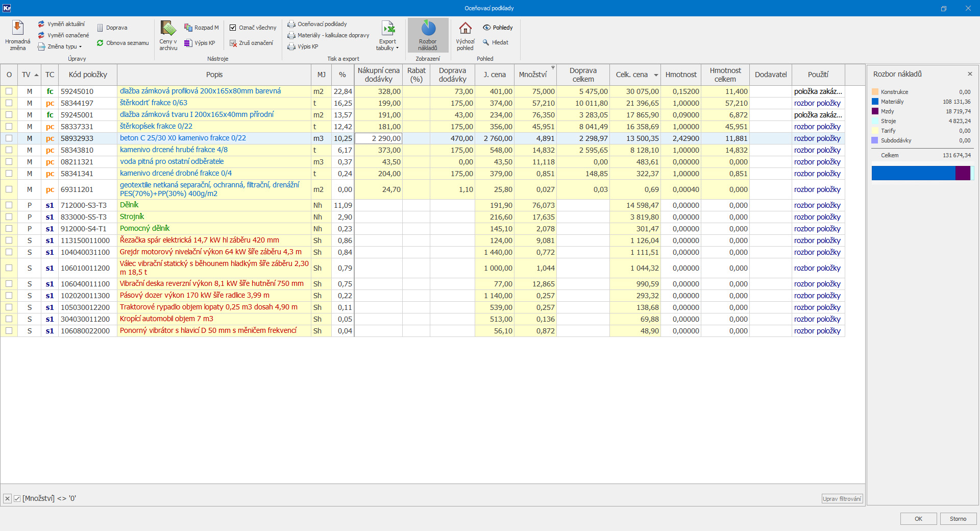Click the Hromadná změna icon
This screenshot has height=531, width=980.
coord(18,28)
